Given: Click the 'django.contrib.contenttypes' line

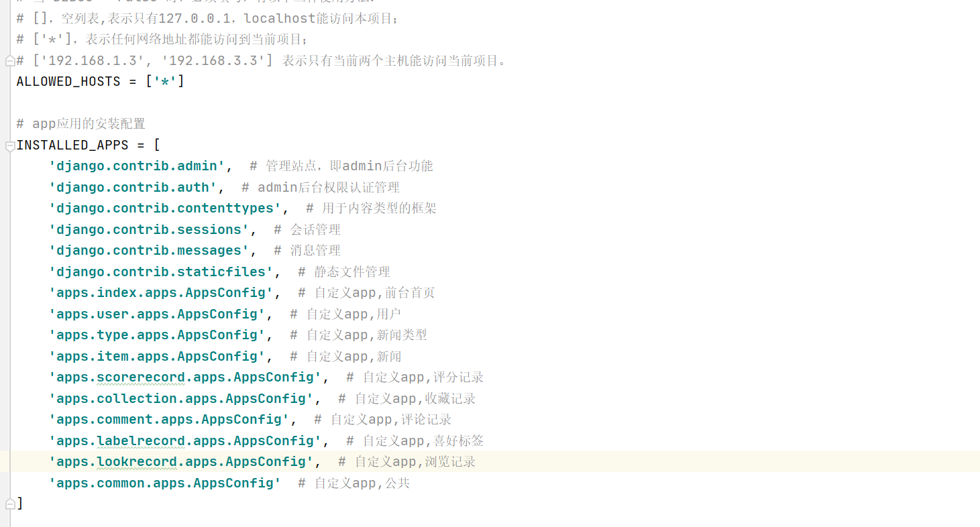Looking at the screenshot, I should click(164, 208).
